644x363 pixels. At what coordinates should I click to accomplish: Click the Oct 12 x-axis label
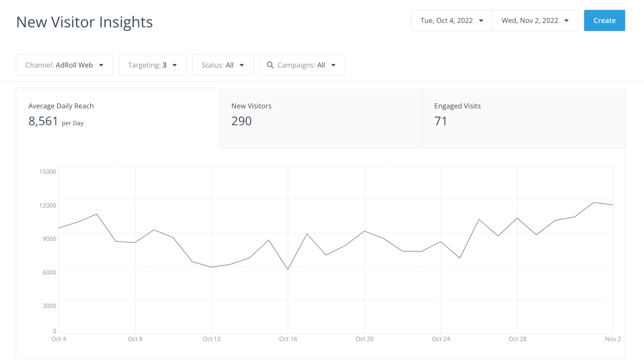point(212,339)
